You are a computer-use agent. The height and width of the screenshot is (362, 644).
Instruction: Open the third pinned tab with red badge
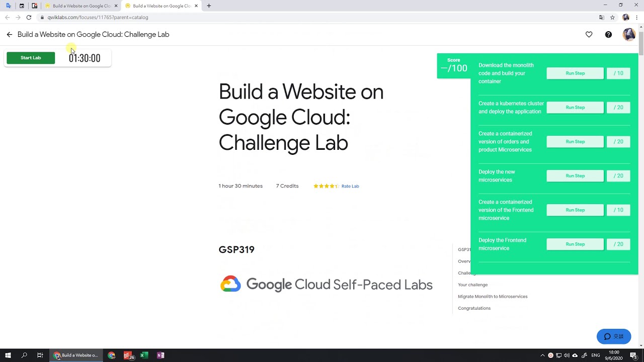[34, 6]
